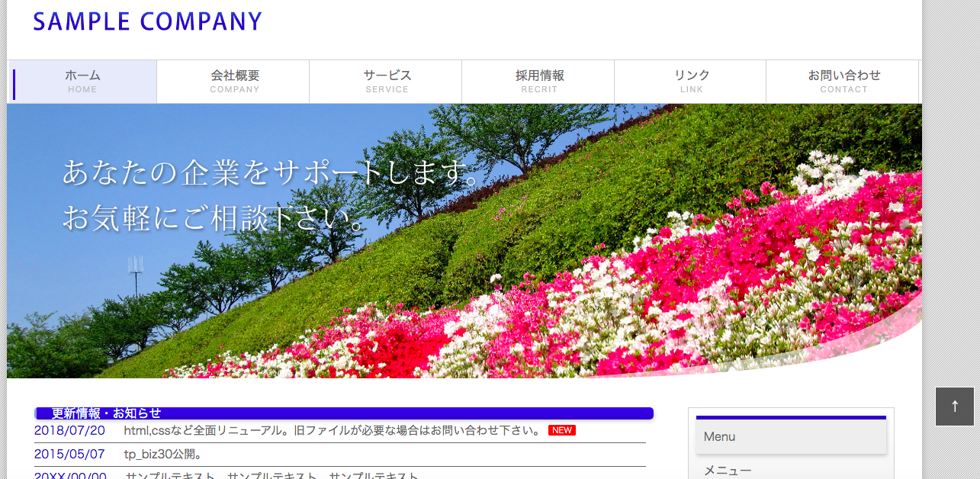The image size is (980, 479).
Task: Click the red NEW badge
Action: click(561, 430)
